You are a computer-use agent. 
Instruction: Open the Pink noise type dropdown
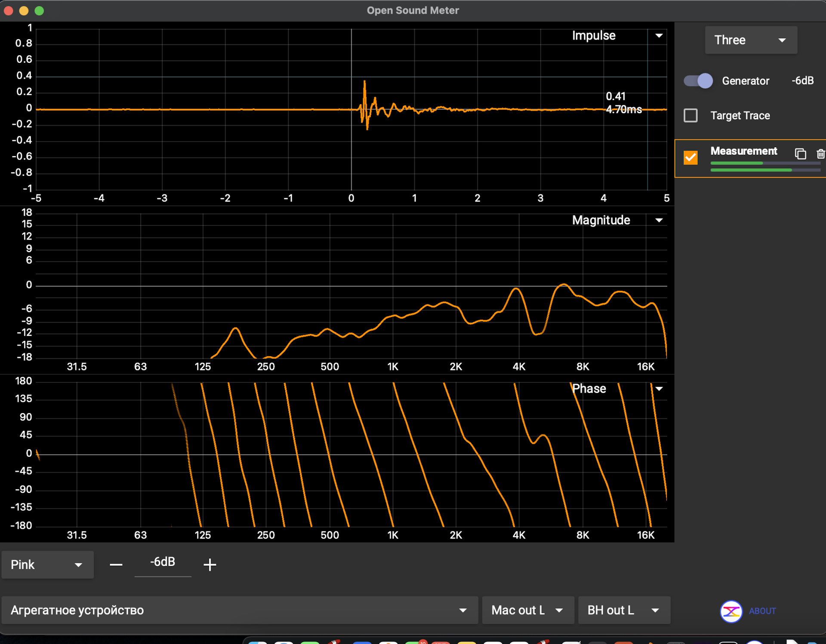(47, 564)
